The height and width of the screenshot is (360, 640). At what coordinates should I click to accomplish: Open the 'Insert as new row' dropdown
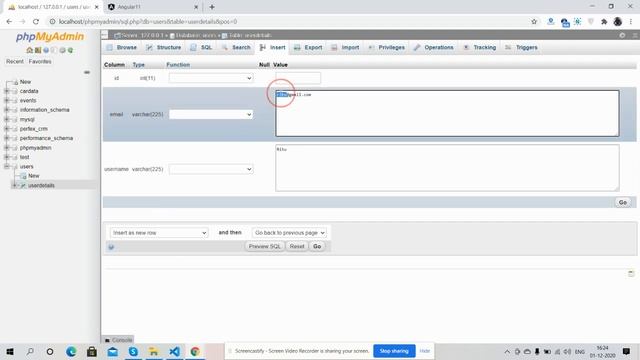[159, 233]
